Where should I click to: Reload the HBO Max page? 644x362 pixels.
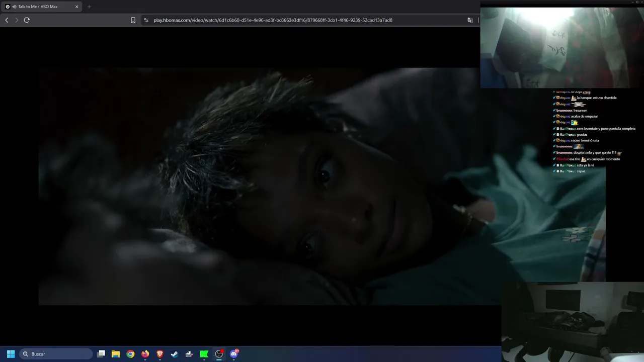pos(27,20)
